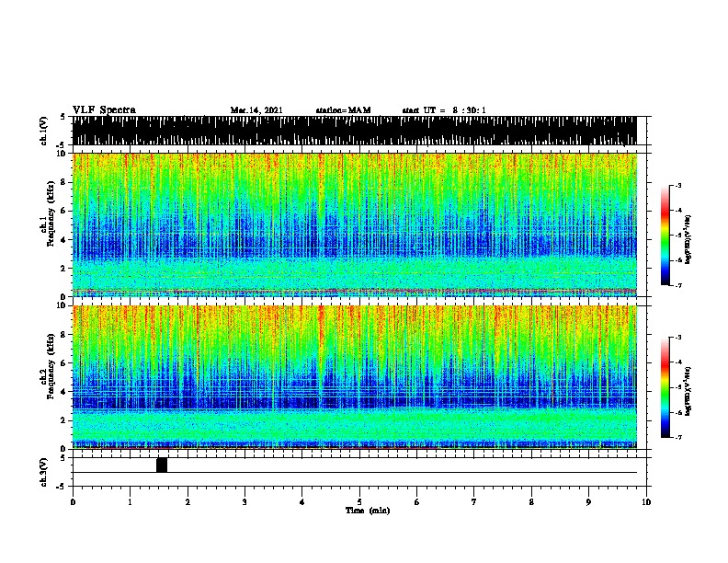Click the "-5" tick on ch.1(V) axis
This screenshot has width=728, height=563.
pos(62,145)
